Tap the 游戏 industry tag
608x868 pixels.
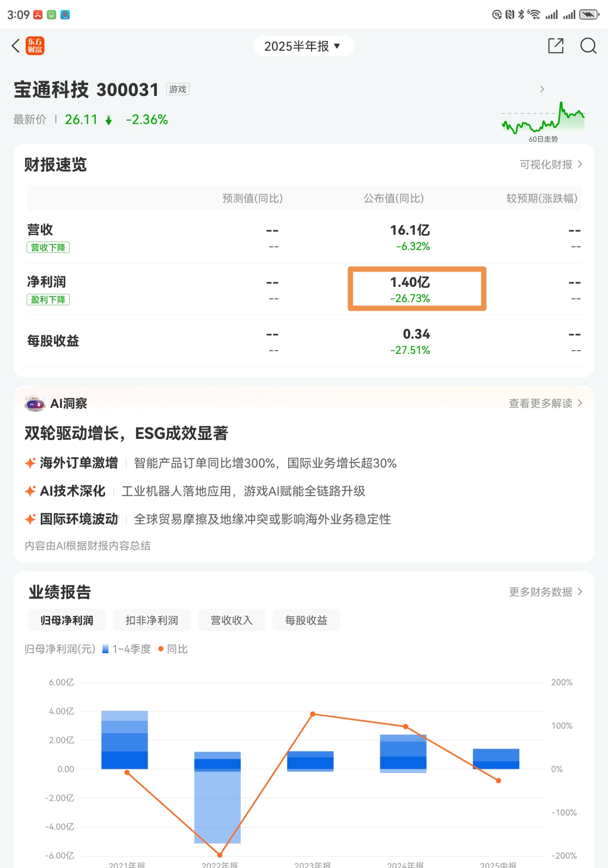[x=178, y=89]
